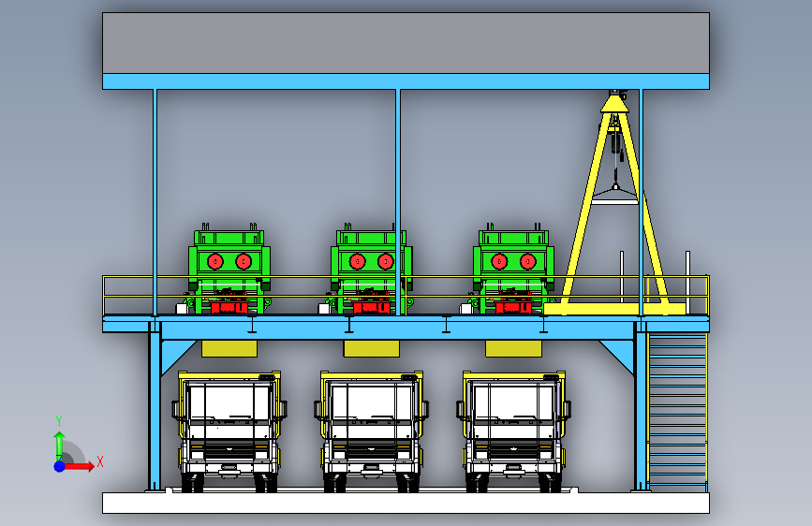Select the middle truck under the platform
This screenshot has height=526, width=812.
371,431
